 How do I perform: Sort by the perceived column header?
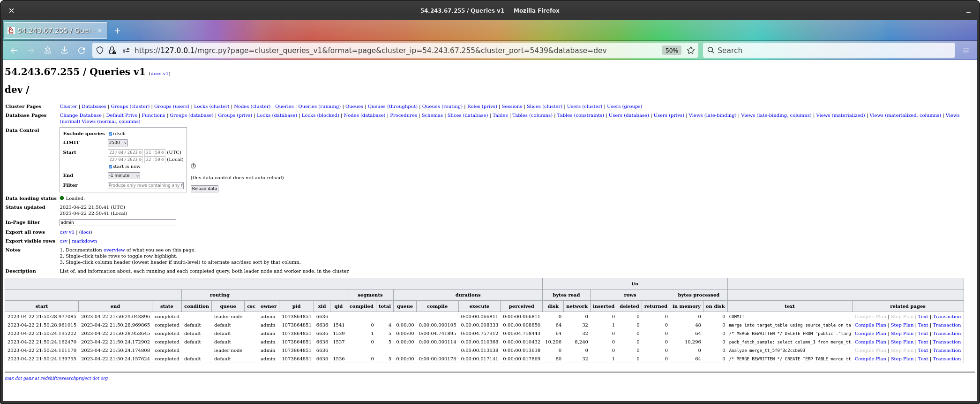coord(522,306)
